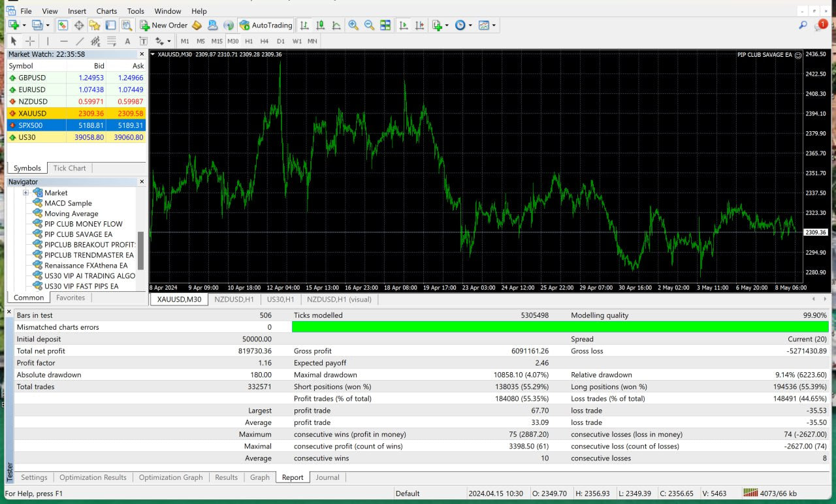The image size is (836, 504).
Task: Switch timeframe to D1
Action: 281,41
